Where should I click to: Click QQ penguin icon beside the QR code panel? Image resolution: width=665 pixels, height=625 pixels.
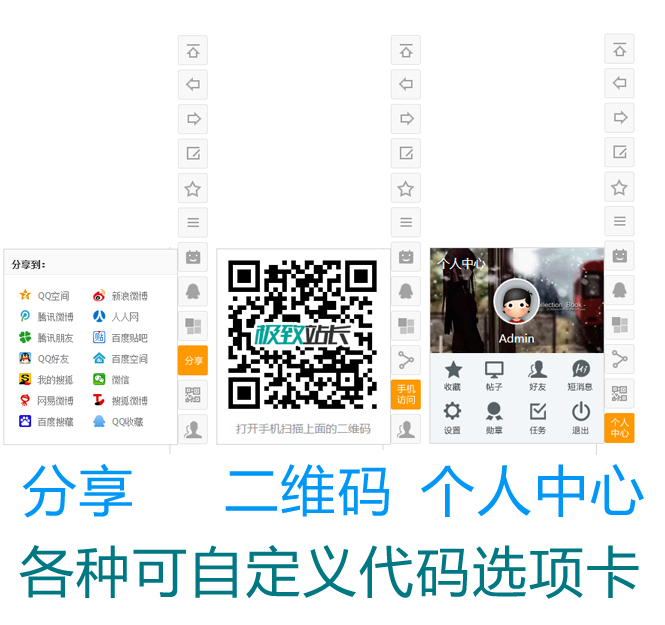tap(406, 291)
